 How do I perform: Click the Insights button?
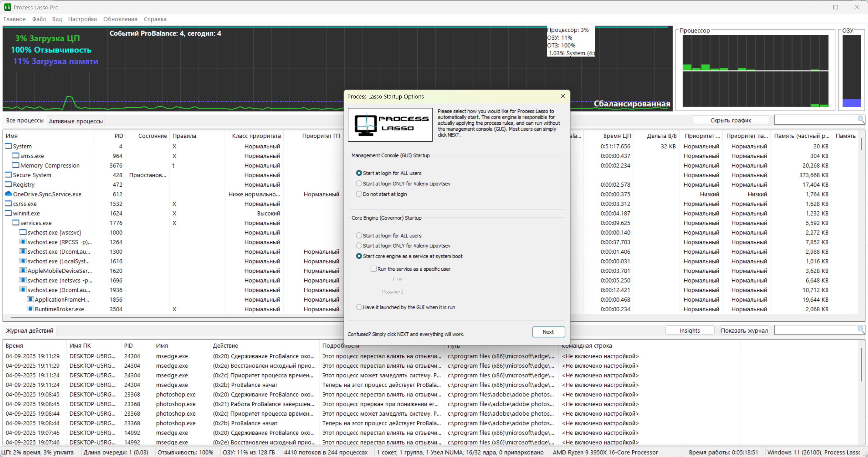689,330
